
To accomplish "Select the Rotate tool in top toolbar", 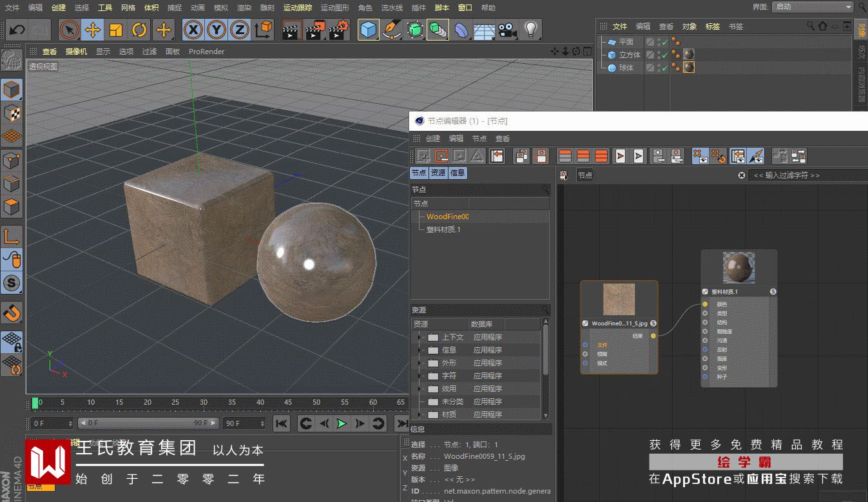I will coord(139,30).
